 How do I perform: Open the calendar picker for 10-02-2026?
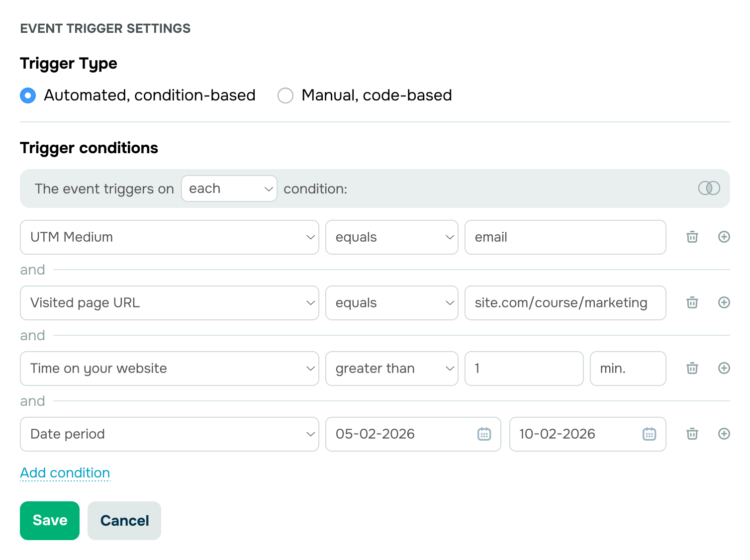tap(649, 434)
